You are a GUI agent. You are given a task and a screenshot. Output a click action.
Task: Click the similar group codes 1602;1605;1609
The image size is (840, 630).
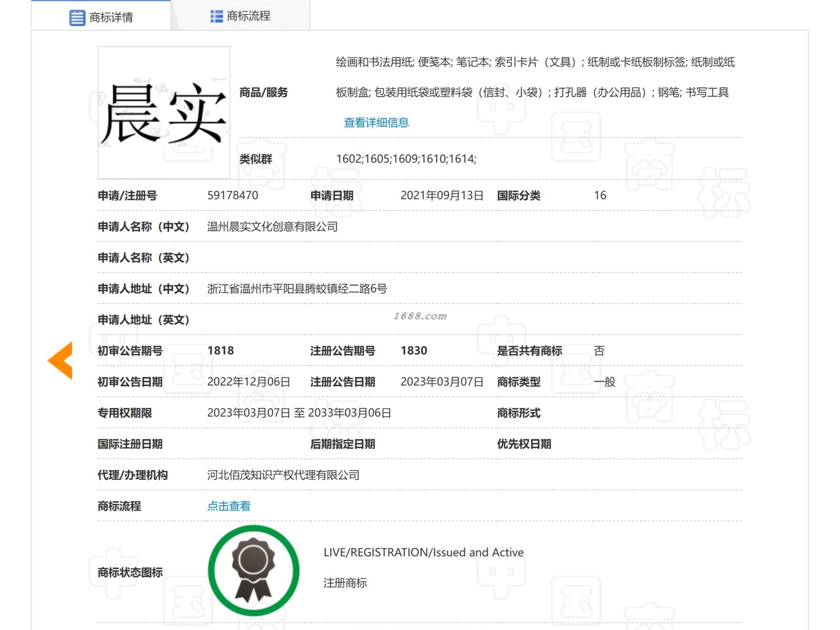coord(406,159)
